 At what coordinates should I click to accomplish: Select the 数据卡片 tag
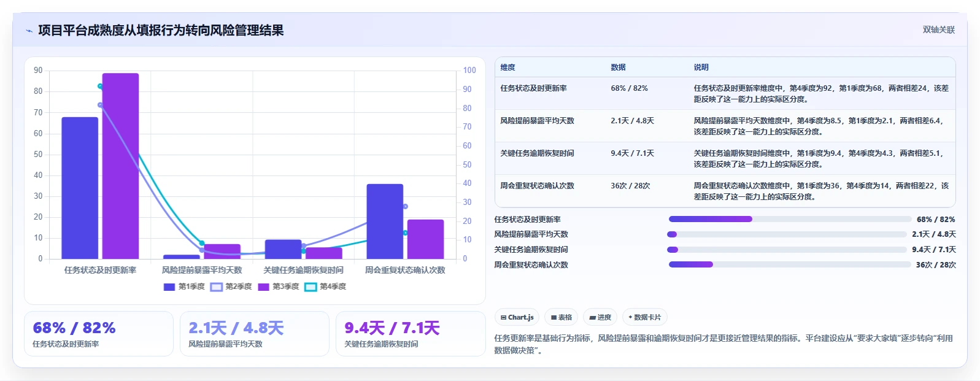[644, 317]
